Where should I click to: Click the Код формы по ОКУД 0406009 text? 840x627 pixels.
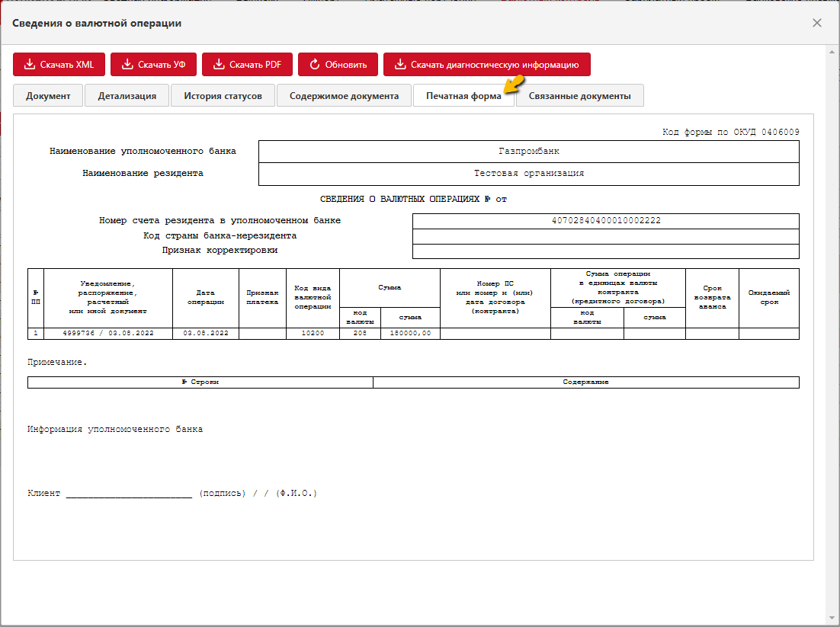point(731,132)
